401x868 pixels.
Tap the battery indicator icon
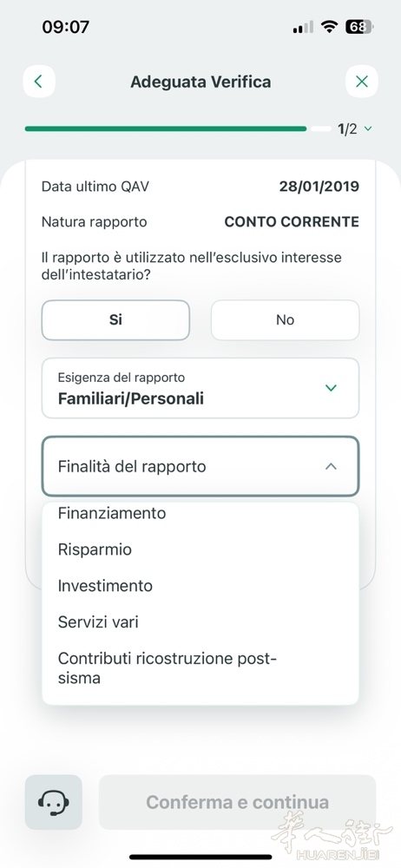(x=359, y=27)
